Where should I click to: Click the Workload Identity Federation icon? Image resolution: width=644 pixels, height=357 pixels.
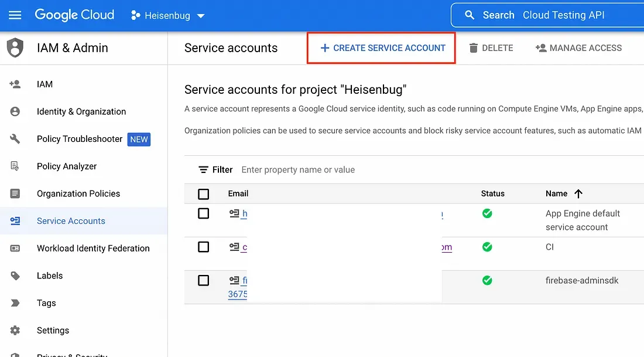click(x=15, y=249)
